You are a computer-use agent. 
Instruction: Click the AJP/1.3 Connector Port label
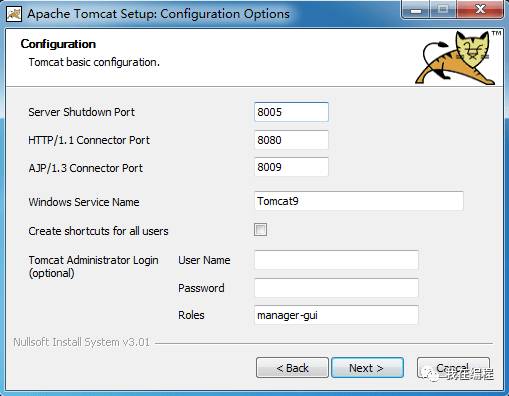click(x=86, y=168)
